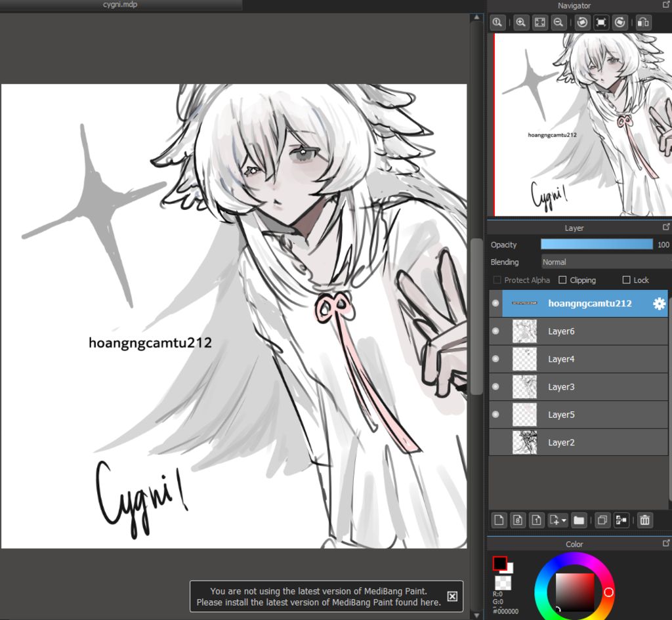Adjust the layer Opacity slider

coord(597,244)
